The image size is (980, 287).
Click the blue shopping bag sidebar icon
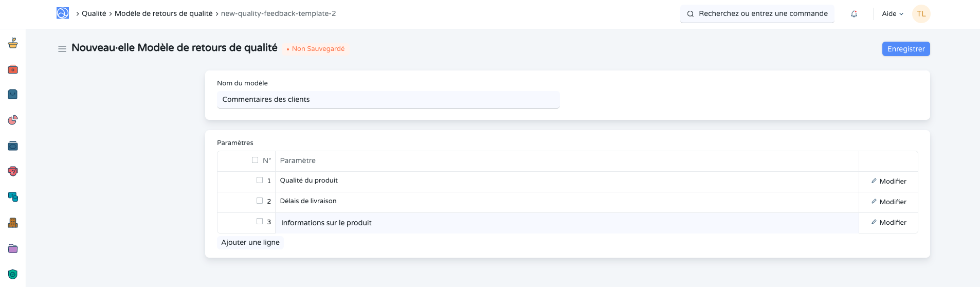coord(13,94)
